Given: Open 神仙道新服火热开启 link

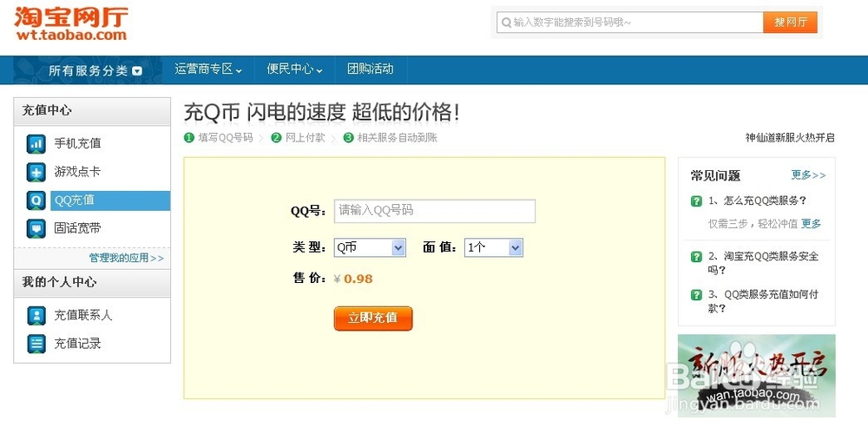Looking at the screenshot, I should click(x=790, y=138).
